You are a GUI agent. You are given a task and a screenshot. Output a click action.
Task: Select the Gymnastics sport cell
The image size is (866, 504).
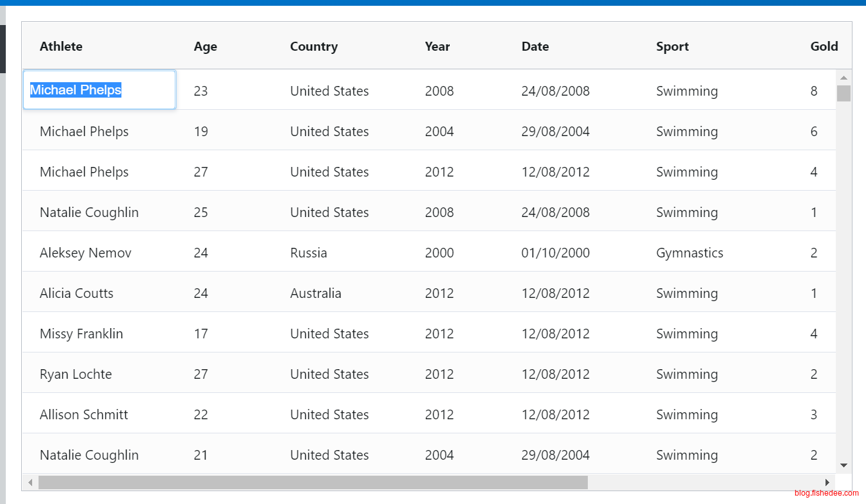point(689,253)
